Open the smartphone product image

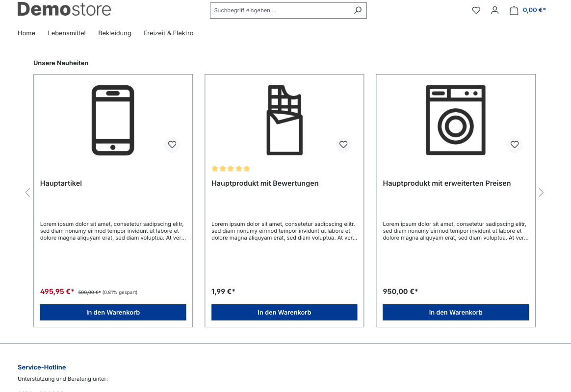tap(113, 120)
